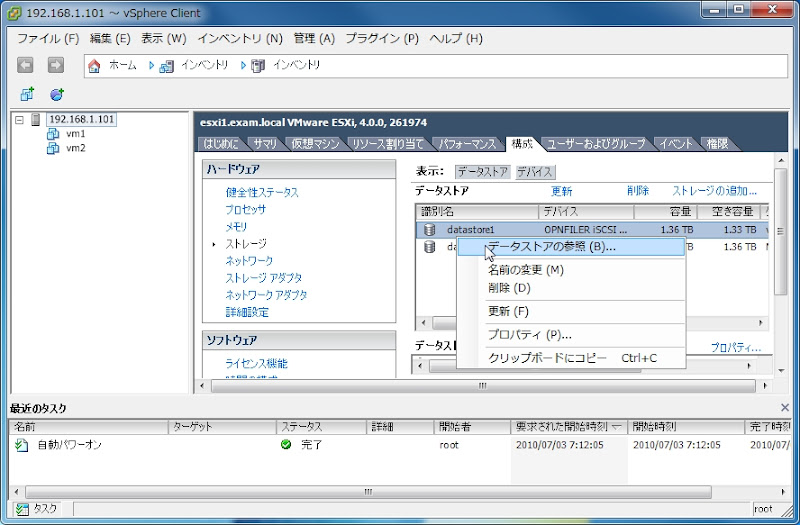Select the 192.168.1.101 host server icon
800x525 pixels.
(x=35, y=119)
